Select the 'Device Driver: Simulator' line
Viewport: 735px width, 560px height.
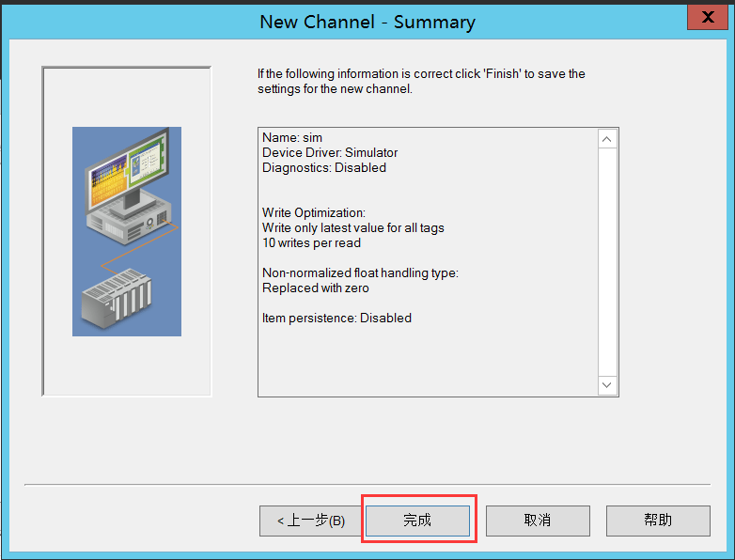(x=330, y=153)
